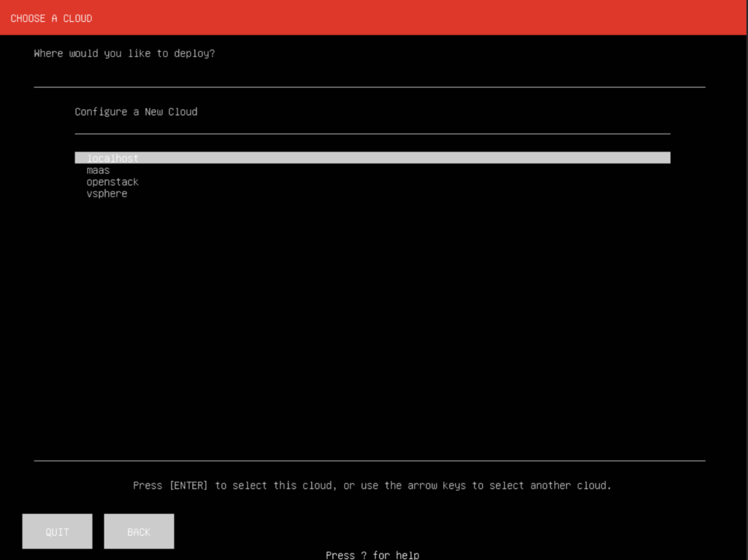Image resolution: width=748 pixels, height=560 pixels.
Task: Click the CHOOSE A CLOUD header
Action: (51, 18)
